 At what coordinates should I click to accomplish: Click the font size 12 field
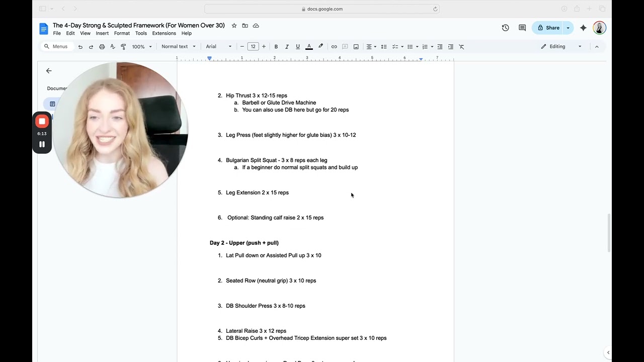[x=253, y=47]
